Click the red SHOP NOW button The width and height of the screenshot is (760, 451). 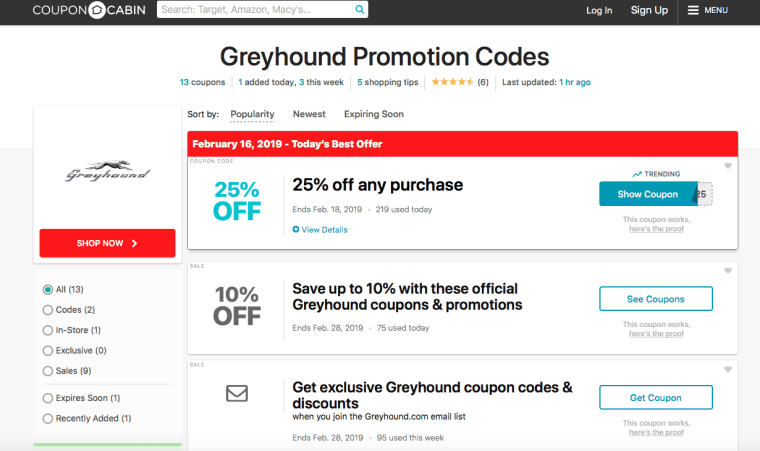click(x=107, y=243)
